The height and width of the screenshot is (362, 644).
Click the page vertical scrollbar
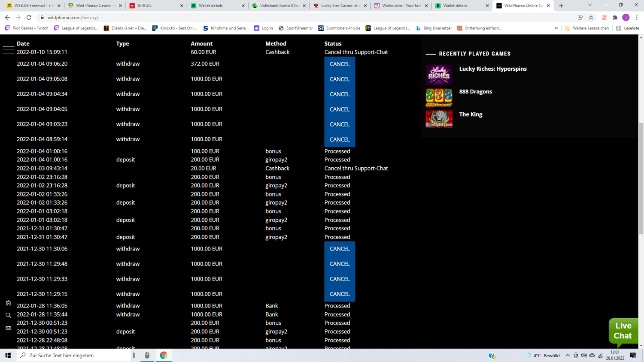(x=641, y=172)
